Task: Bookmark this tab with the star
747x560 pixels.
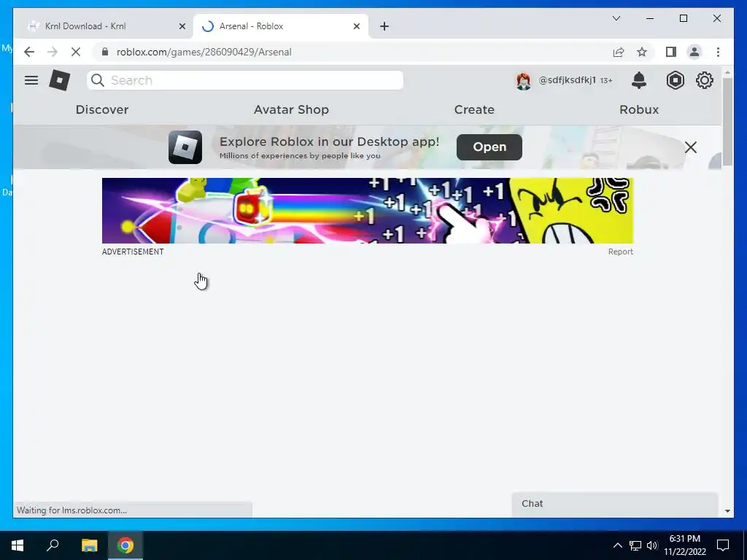Action: pyautogui.click(x=642, y=52)
